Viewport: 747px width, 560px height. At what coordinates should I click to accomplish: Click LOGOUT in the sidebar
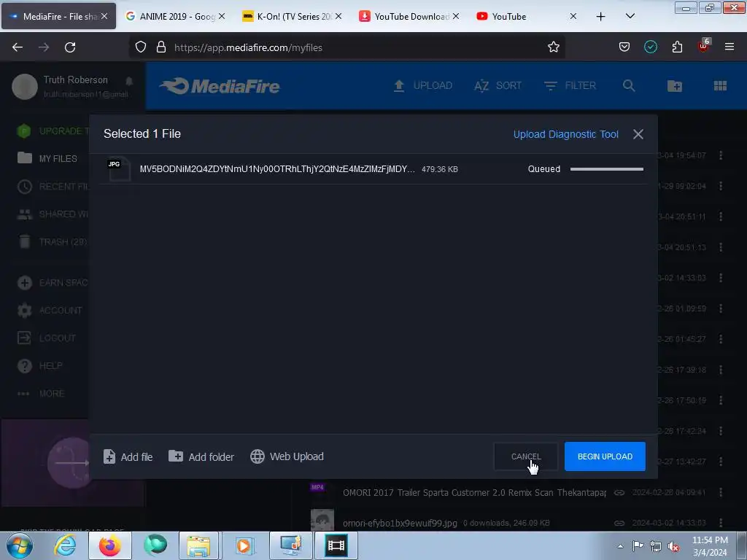[x=46, y=338]
